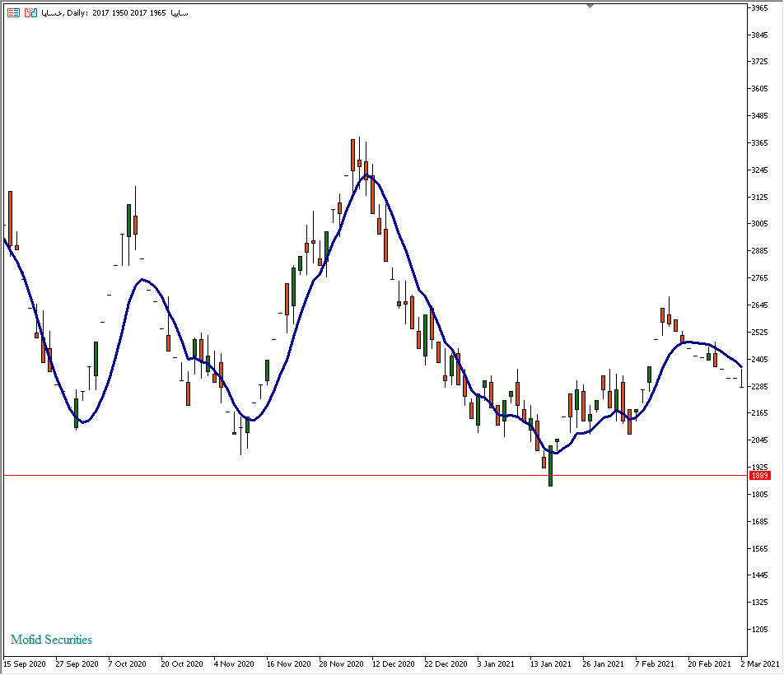Click the Mofid Securities label
The image size is (784, 675).
(x=52, y=640)
